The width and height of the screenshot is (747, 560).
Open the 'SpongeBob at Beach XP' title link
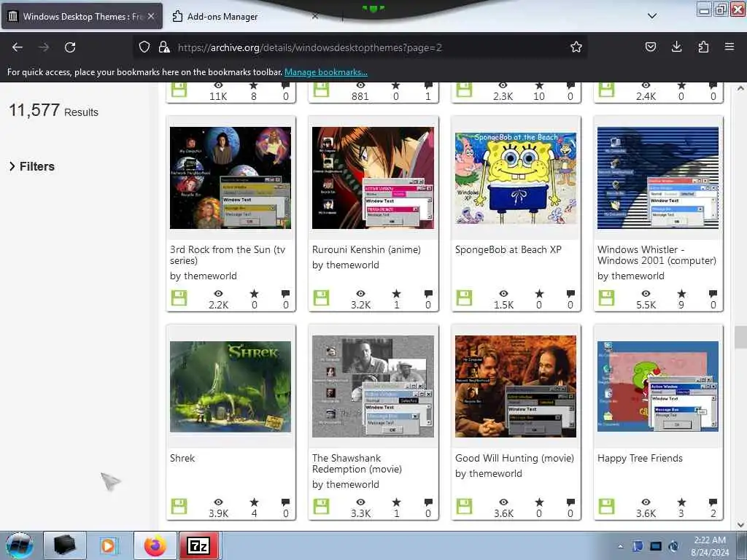[x=508, y=249]
